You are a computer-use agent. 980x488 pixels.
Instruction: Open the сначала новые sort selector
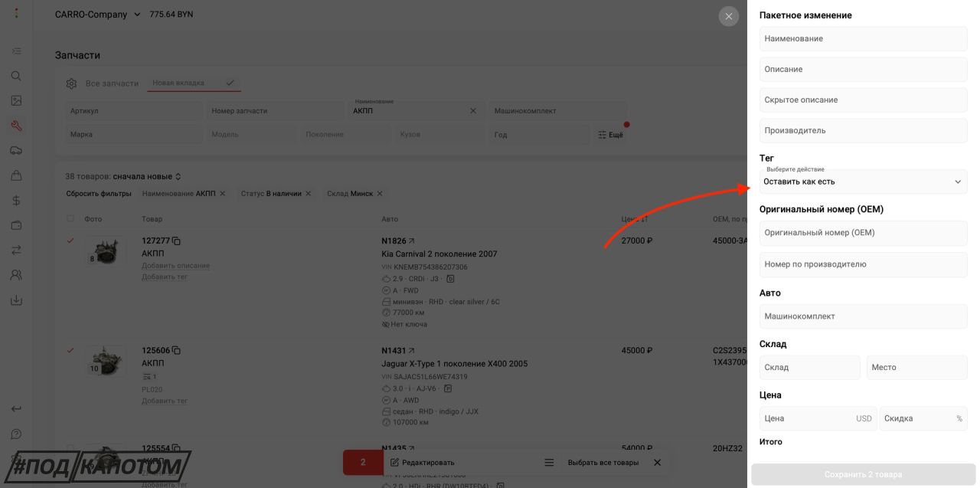tap(147, 176)
